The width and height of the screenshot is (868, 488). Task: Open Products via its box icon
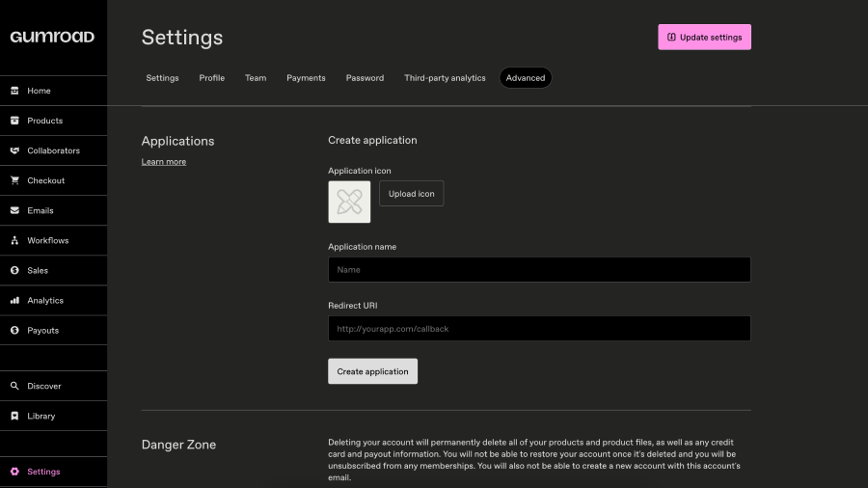pyautogui.click(x=14, y=121)
